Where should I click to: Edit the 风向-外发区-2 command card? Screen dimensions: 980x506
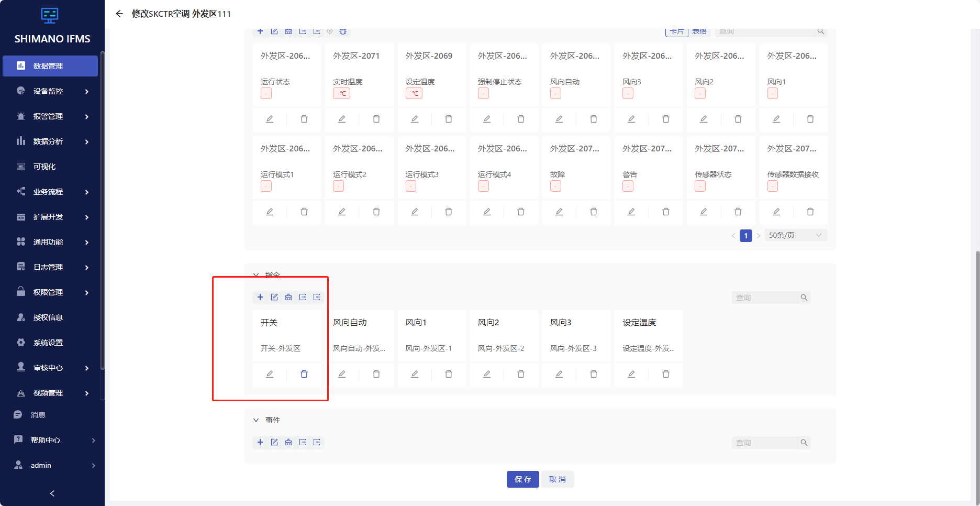pyautogui.click(x=487, y=374)
